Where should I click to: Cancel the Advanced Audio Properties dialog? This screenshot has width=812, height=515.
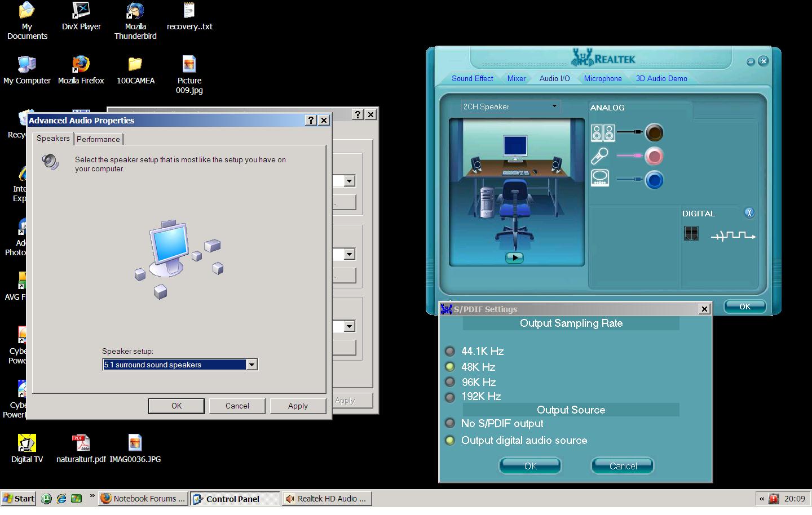237,406
